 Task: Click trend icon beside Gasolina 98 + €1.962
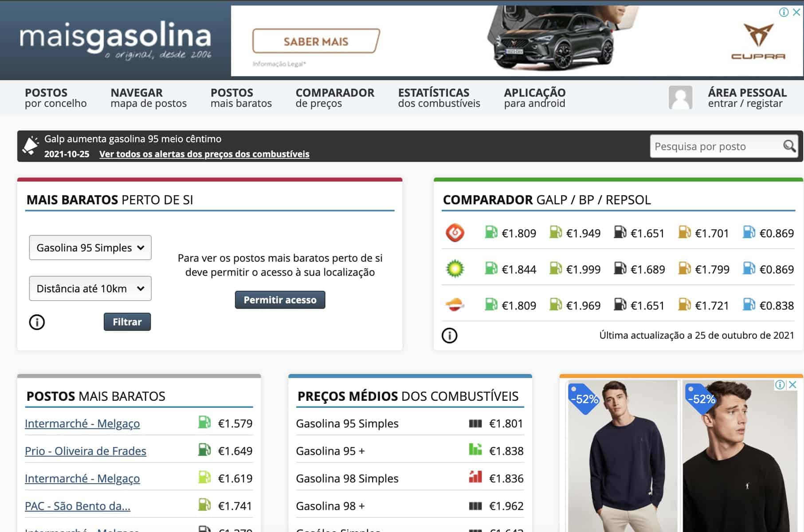pyautogui.click(x=475, y=506)
